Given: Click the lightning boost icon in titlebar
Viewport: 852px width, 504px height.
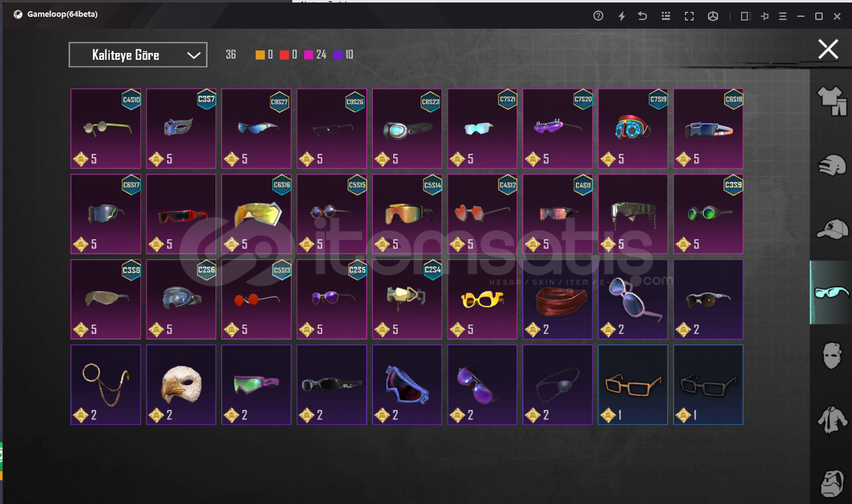Looking at the screenshot, I should tap(621, 16).
